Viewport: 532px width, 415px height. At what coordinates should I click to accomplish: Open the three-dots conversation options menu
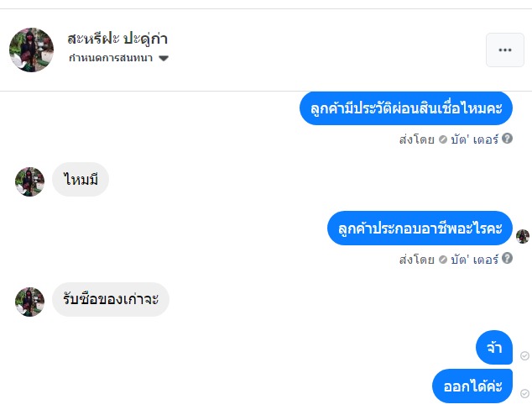[x=504, y=50]
